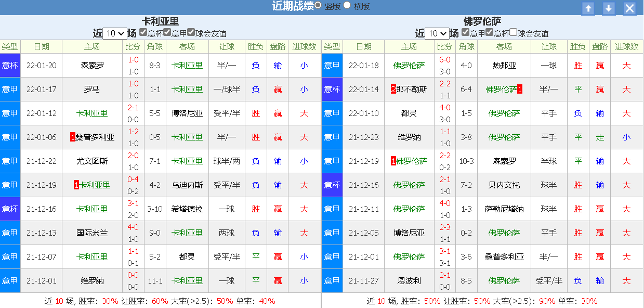Click the 意杯 type cell dated 22-01-14
This screenshot has height=308, width=644.
332,89
